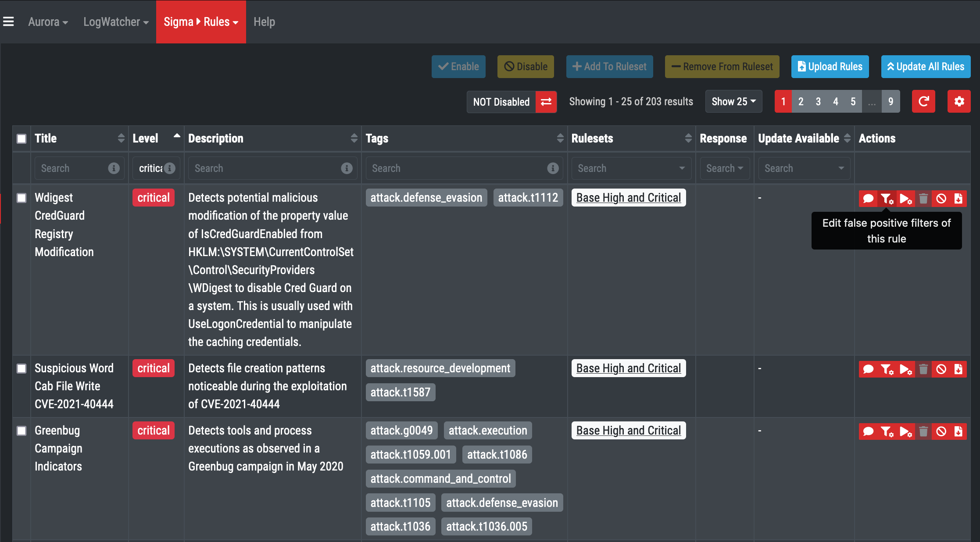Open table settings gear icon
980x542 pixels.
(x=959, y=102)
